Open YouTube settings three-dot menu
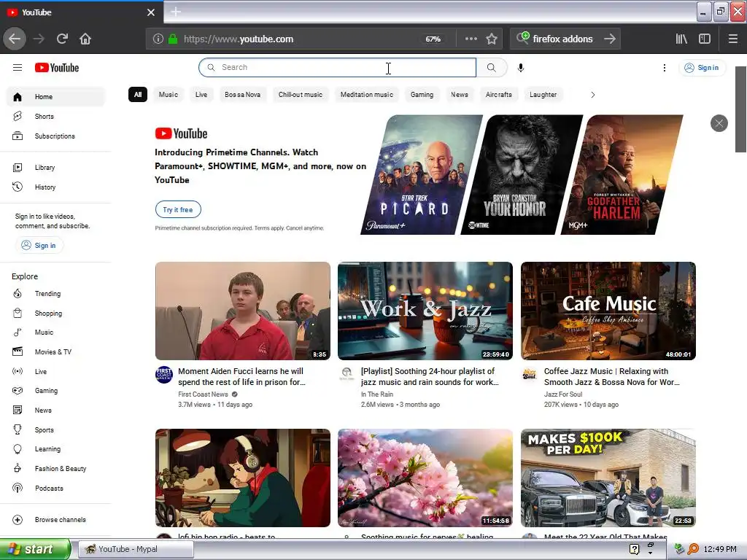The width and height of the screenshot is (747, 560). [664, 68]
